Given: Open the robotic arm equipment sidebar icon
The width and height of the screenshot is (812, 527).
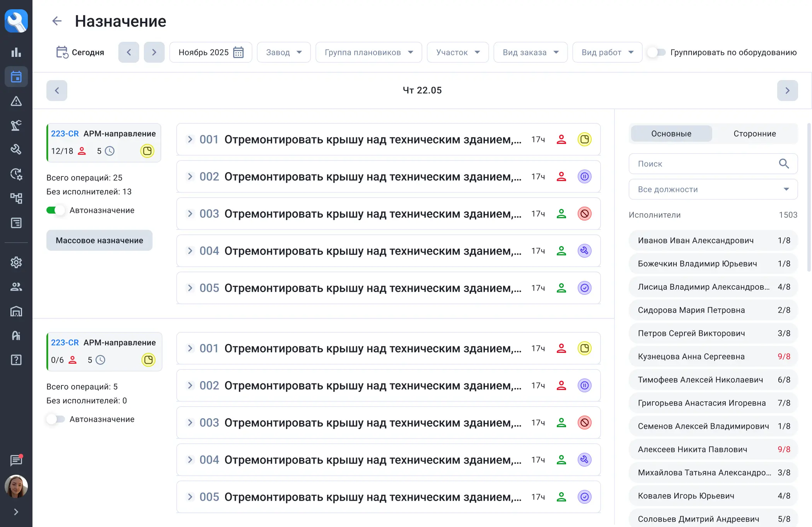Looking at the screenshot, I should click(16, 125).
